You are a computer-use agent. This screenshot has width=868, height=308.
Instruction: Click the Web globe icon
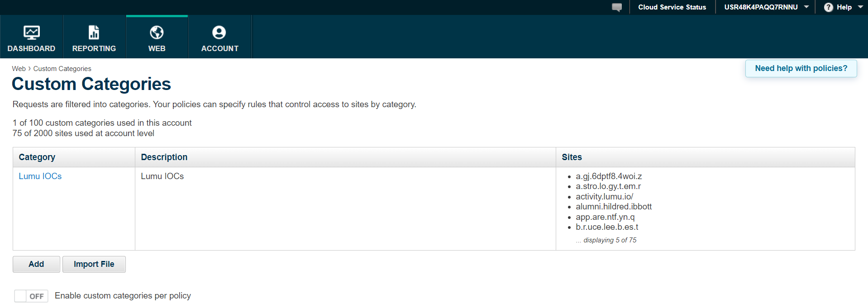coord(157,33)
